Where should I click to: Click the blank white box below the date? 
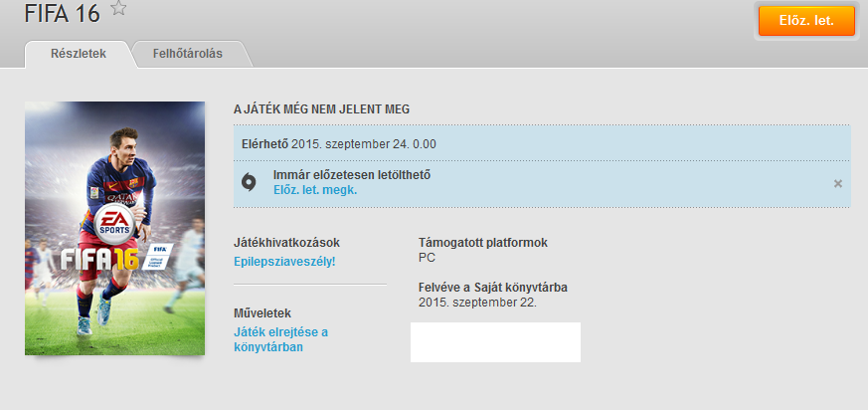[495, 341]
